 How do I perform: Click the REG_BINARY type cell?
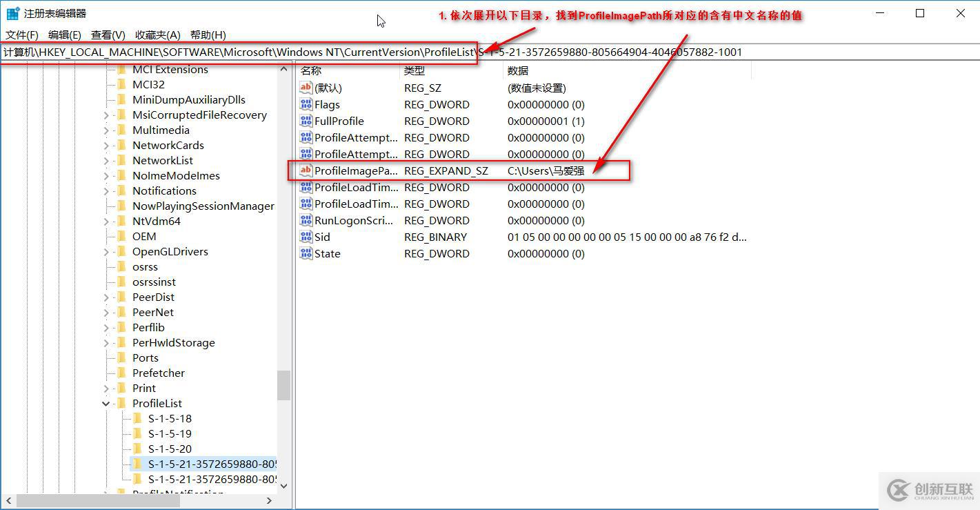coord(435,237)
